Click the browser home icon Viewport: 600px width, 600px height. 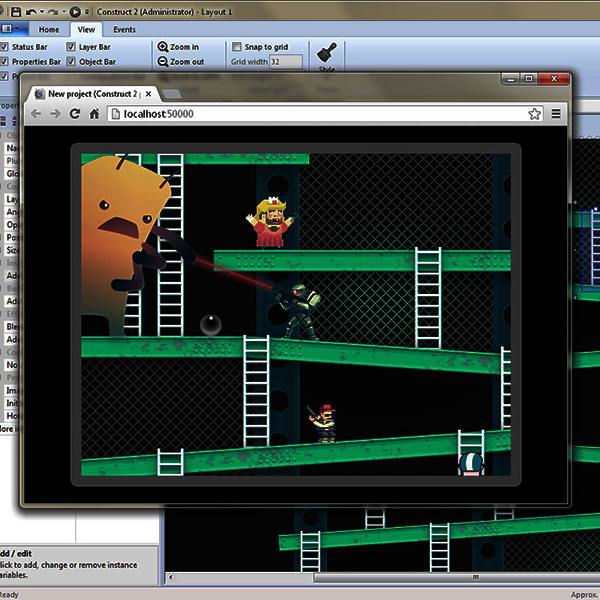pyautogui.click(x=94, y=114)
